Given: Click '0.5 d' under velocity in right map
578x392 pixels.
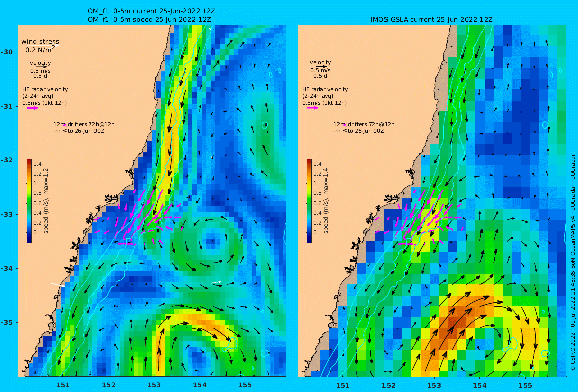Looking at the screenshot, I should click(x=320, y=76).
